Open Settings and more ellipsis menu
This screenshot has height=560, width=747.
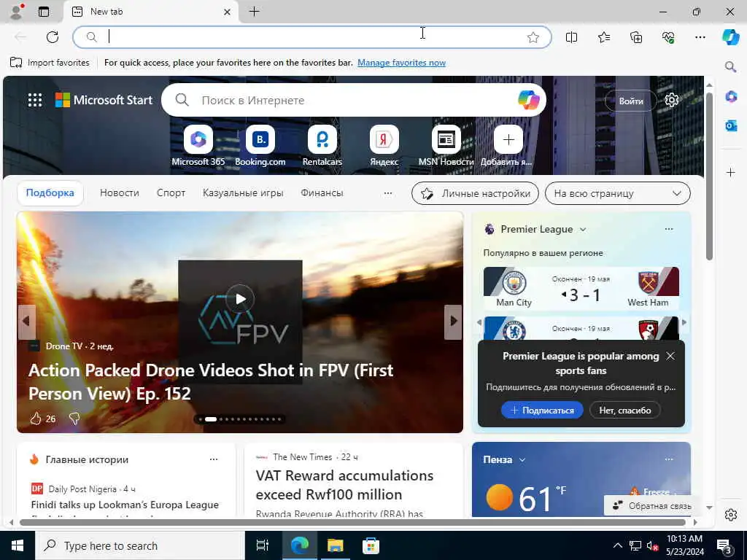click(x=700, y=37)
